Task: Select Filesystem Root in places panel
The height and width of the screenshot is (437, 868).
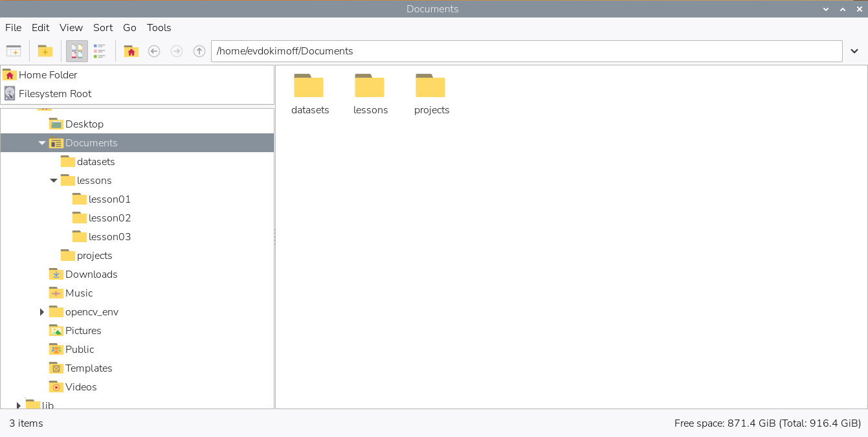Action: coord(55,94)
